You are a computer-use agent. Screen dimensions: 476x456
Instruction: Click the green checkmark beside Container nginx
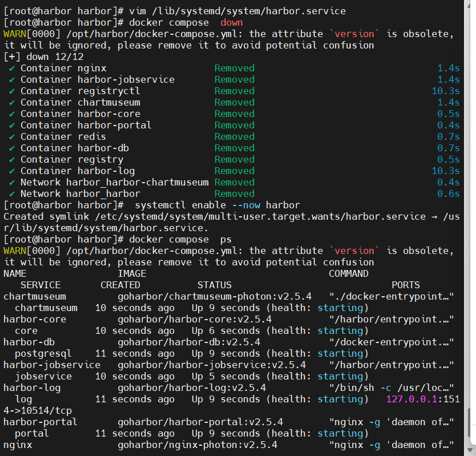(x=12, y=68)
